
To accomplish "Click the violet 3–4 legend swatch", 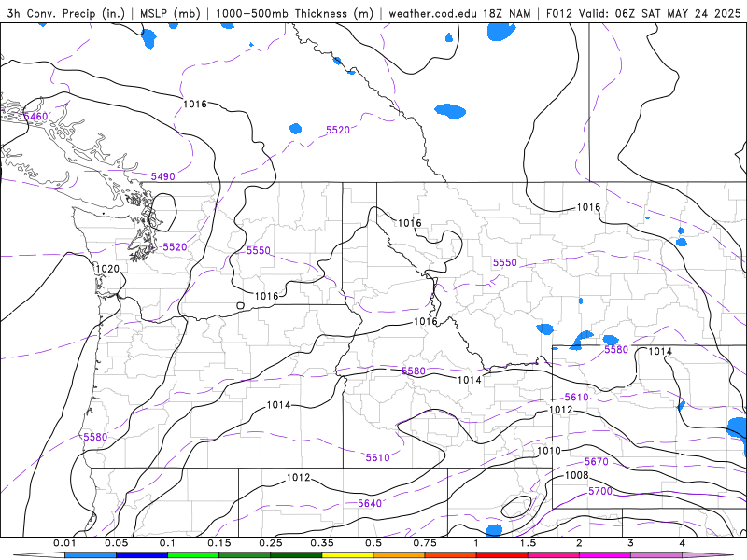I will pyautogui.click(x=656, y=555).
